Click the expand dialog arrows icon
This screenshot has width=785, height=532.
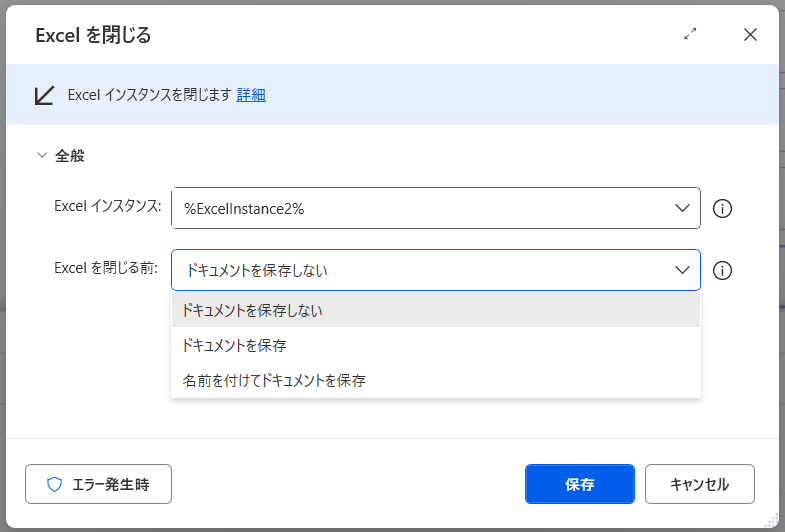pos(690,34)
